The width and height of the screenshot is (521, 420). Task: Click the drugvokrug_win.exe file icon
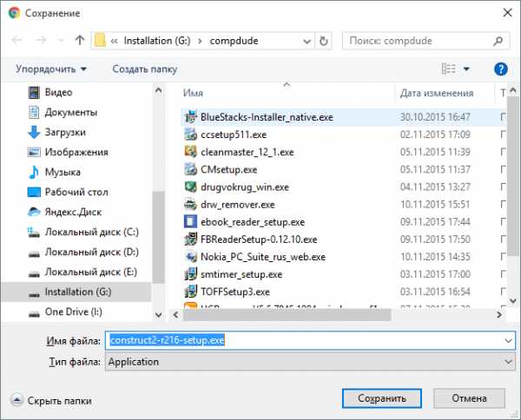(191, 187)
